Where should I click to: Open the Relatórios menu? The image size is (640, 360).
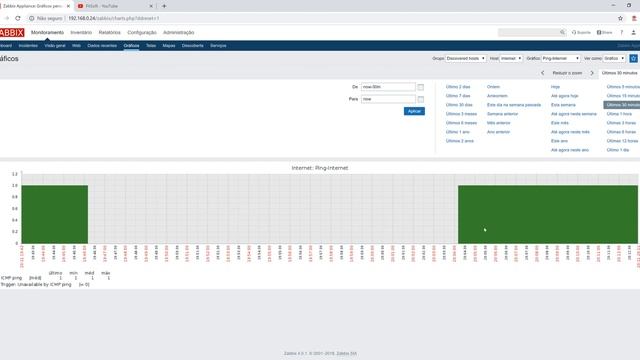(109, 32)
